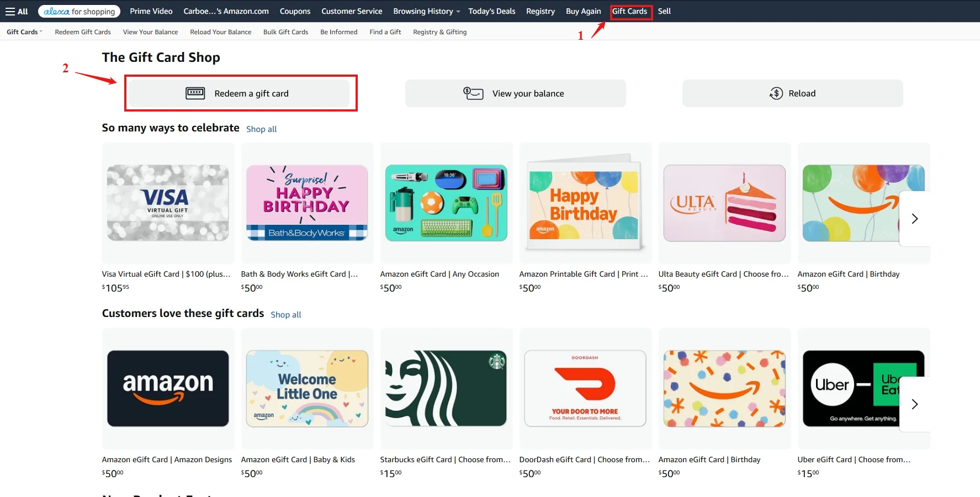Click Uber eGift Card title
Screen dimensions: 980x497
point(854,459)
